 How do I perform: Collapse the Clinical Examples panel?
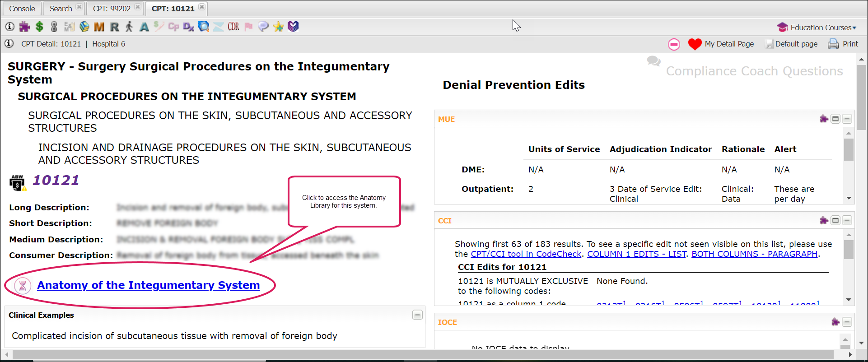pyautogui.click(x=417, y=315)
